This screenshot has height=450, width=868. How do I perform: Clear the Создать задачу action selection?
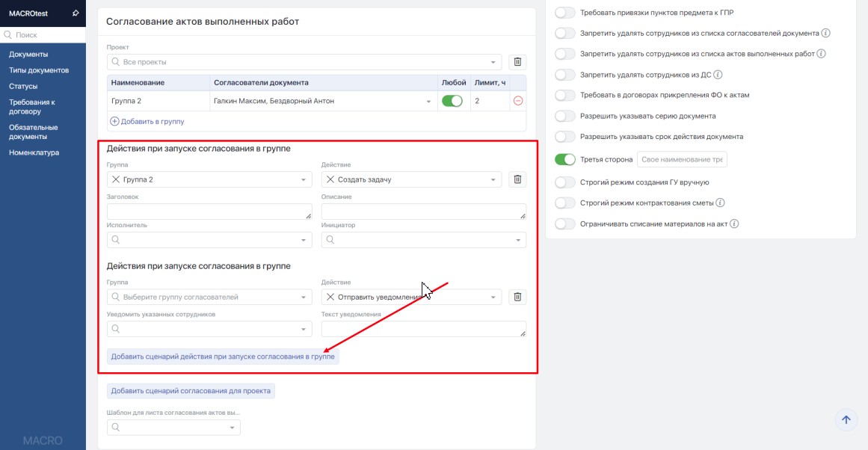[330, 179]
